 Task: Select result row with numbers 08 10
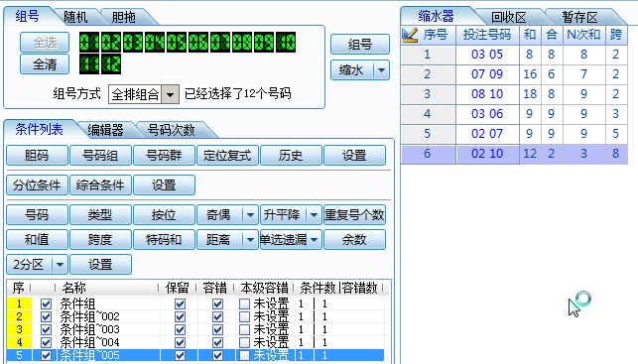514,94
